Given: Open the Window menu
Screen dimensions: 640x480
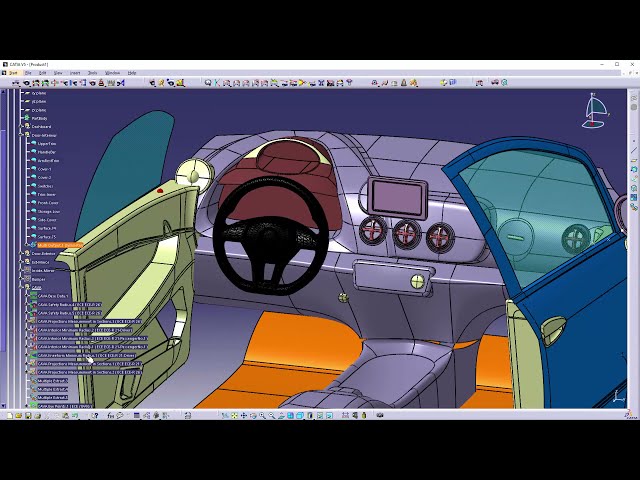Looking at the screenshot, I should point(112,73).
